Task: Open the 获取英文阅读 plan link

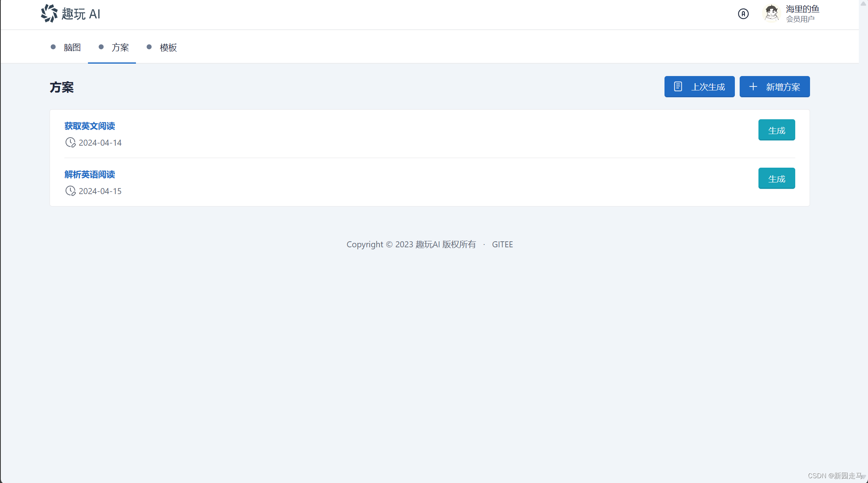Action: coord(90,126)
